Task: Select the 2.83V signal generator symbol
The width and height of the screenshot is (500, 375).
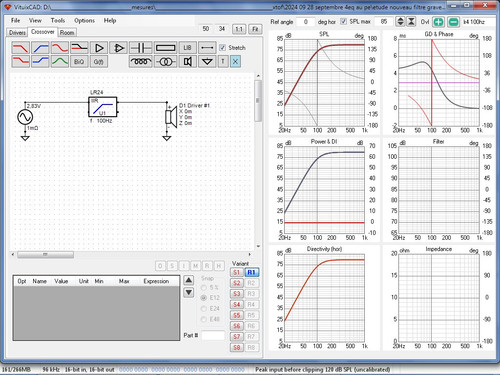Action: click(x=25, y=117)
